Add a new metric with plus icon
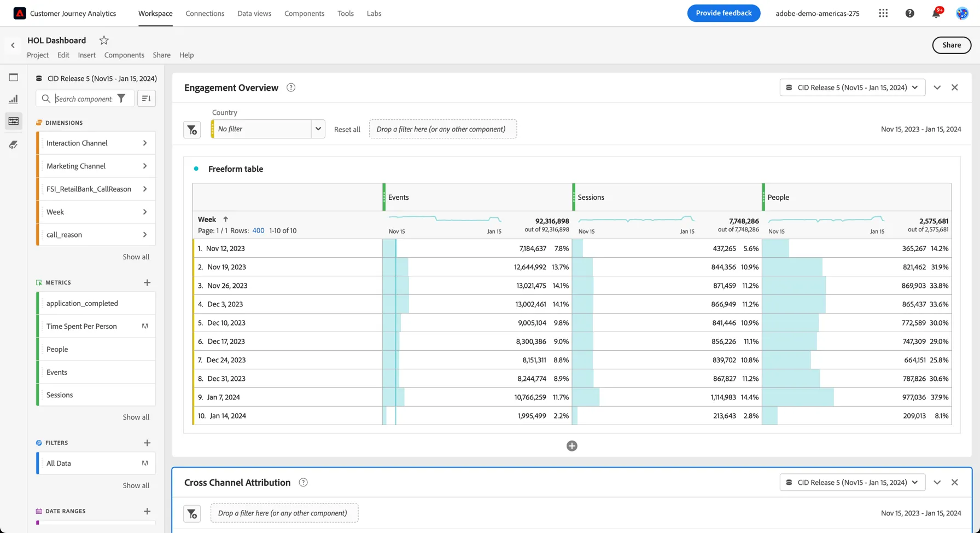This screenshot has height=533, width=980. [147, 282]
